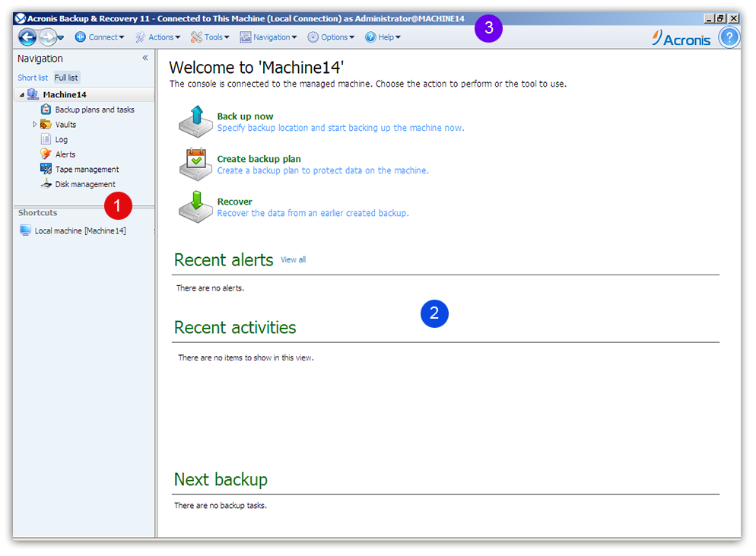Click 'Specify backup location and start backing up' text
756x556 pixels.
[341, 128]
